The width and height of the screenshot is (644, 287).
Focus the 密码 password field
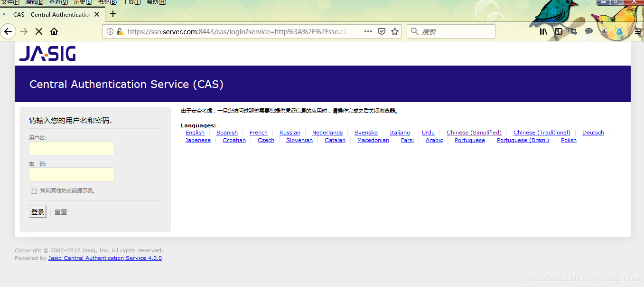click(72, 174)
